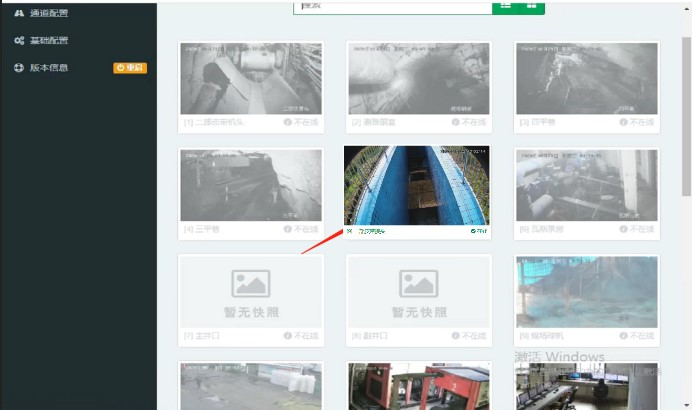Screen dimensions: 692x410
Task: Click 不在线 status icon on channel [4]
Action: pyautogui.click(x=288, y=229)
